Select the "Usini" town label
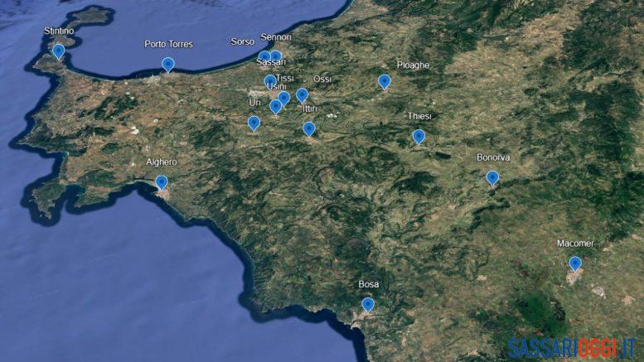 tap(276, 87)
